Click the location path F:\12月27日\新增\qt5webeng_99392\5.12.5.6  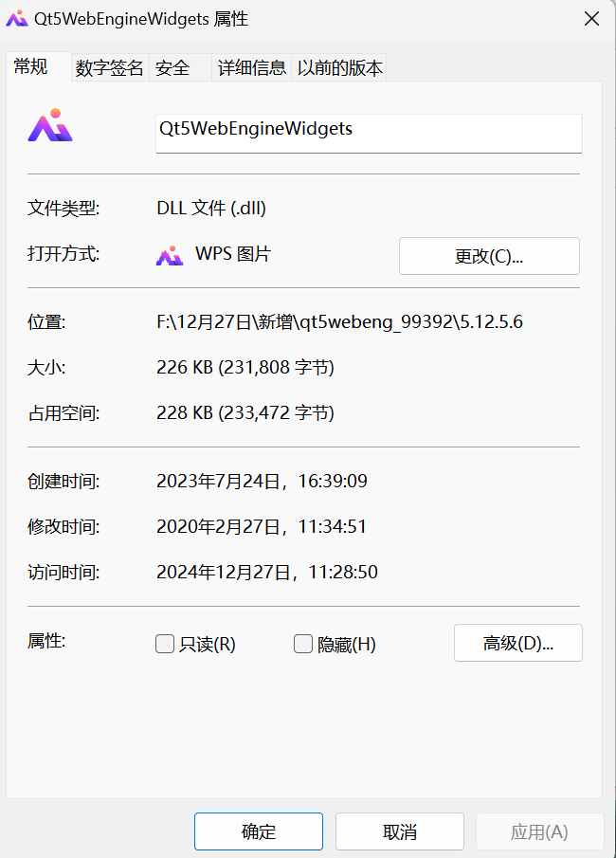pyautogui.click(x=339, y=321)
